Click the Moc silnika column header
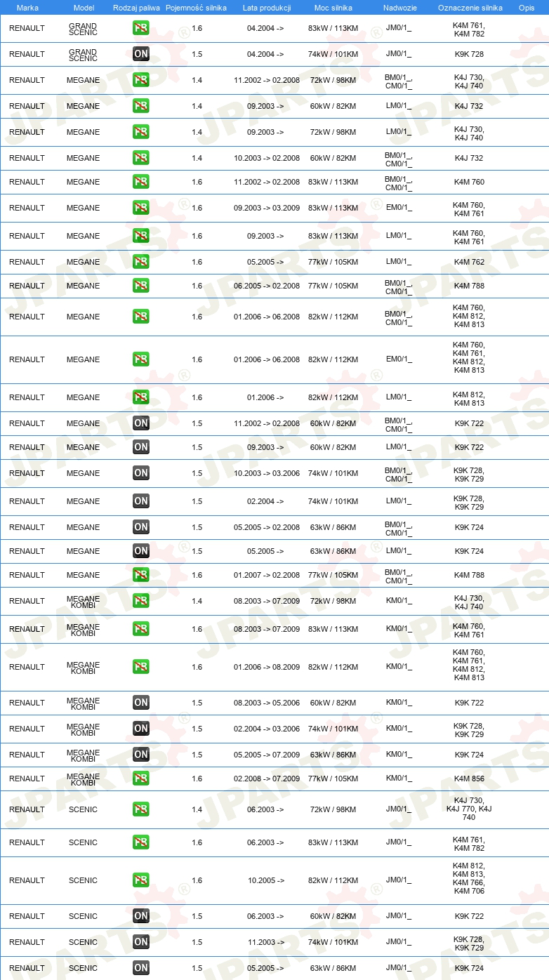Viewport: 549px width, 980px height. click(x=333, y=8)
